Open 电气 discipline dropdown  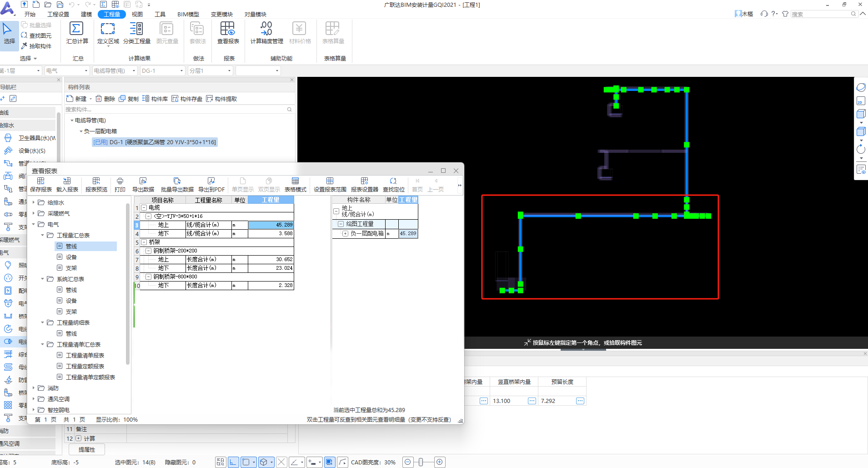point(67,70)
